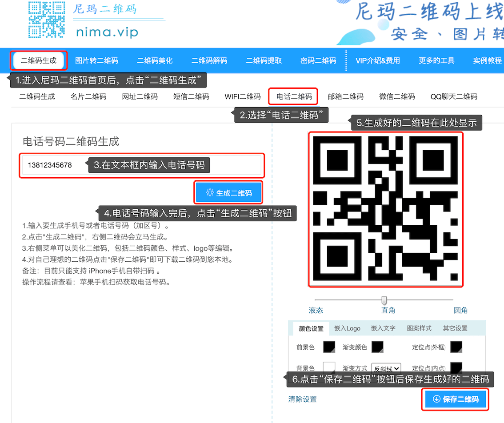This screenshot has width=504, height=423.
Task: Switch to 网址二维码 sub-tab
Action: 140,96
